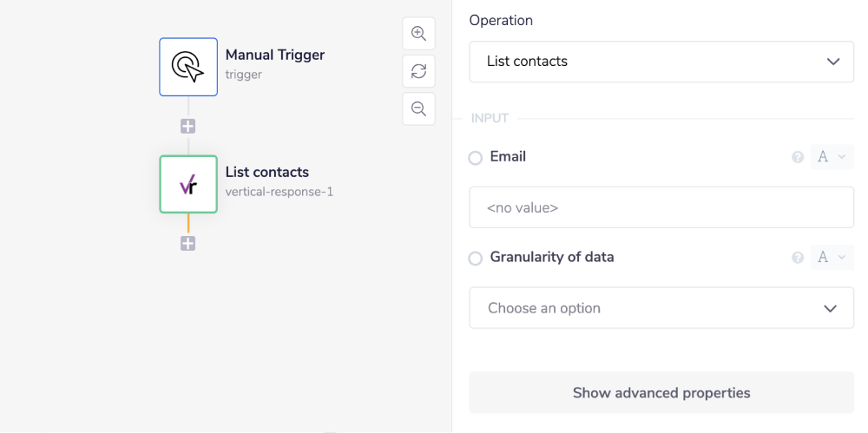Add a step between trigger and List contacts
Image resolution: width=868 pixels, height=433 pixels.
coord(187,127)
